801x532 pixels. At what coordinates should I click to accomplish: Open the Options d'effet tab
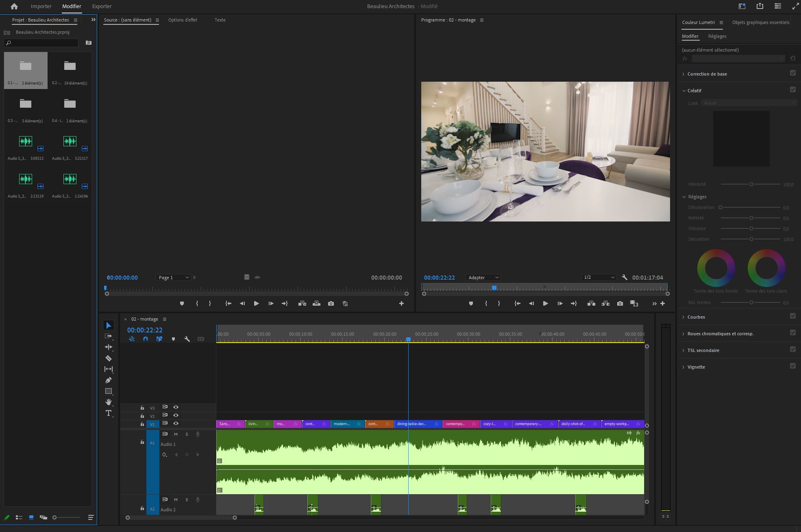point(183,20)
